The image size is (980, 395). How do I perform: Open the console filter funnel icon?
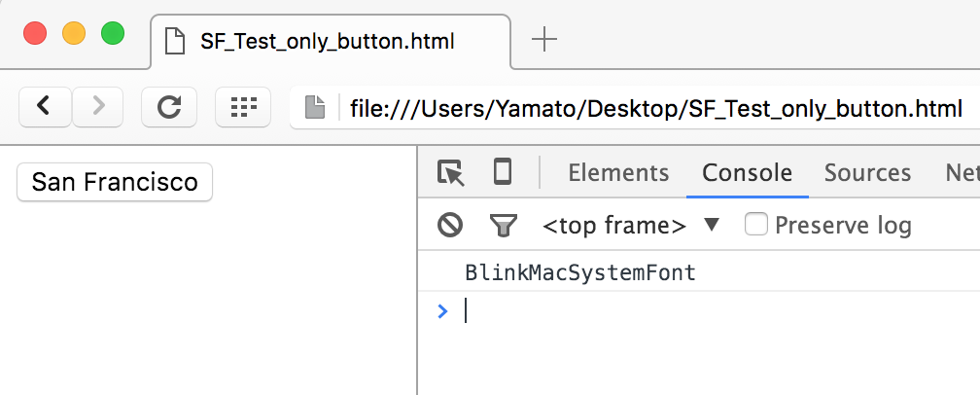[x=503, y=226]
